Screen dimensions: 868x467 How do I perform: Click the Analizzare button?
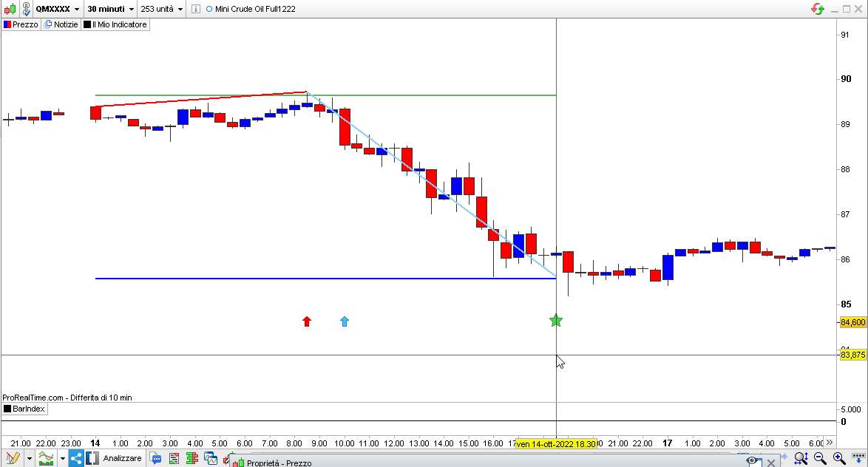coord(122,458)
